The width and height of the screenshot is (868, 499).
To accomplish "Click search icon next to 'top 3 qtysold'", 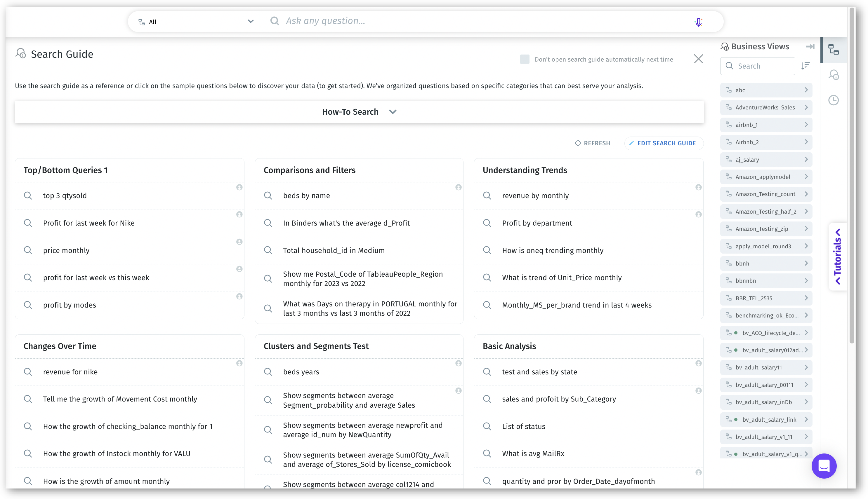I will (x=28, y=196).
